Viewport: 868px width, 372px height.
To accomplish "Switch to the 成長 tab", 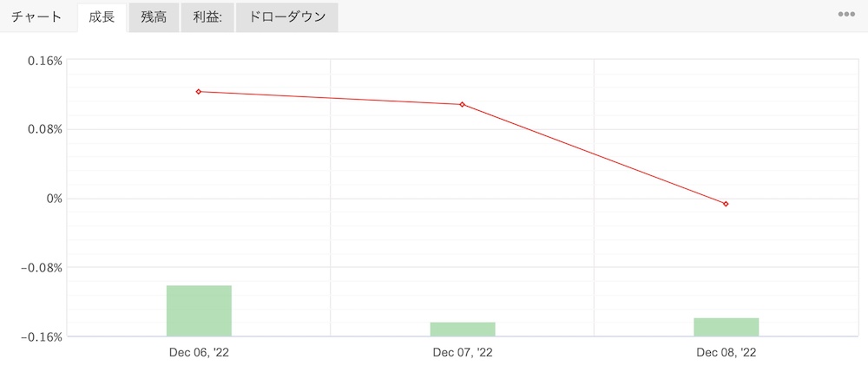I will (102, 16).
